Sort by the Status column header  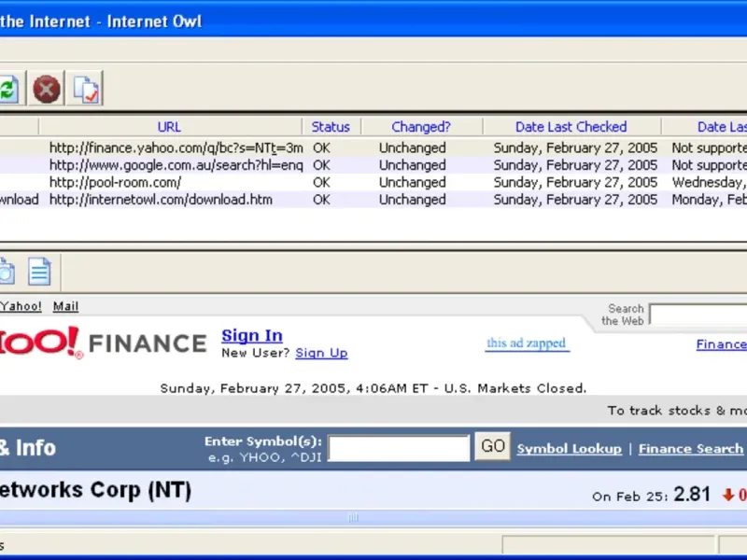(x=331, y=127)
